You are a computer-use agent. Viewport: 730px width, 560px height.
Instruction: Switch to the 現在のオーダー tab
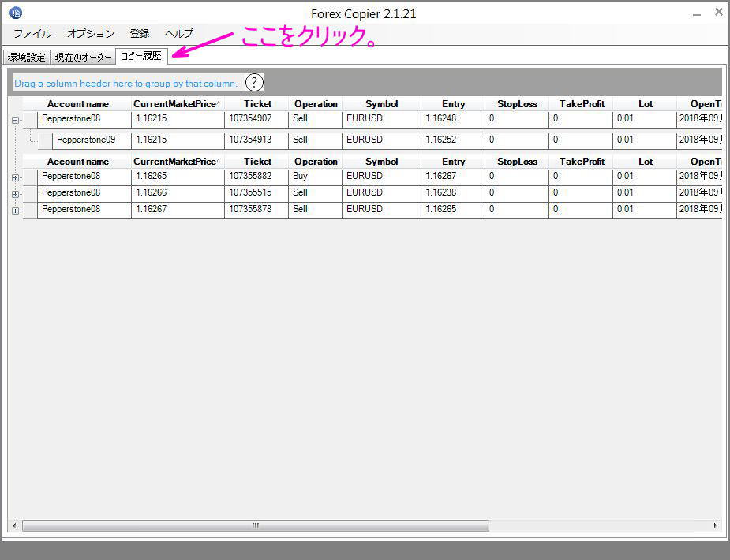83,58
